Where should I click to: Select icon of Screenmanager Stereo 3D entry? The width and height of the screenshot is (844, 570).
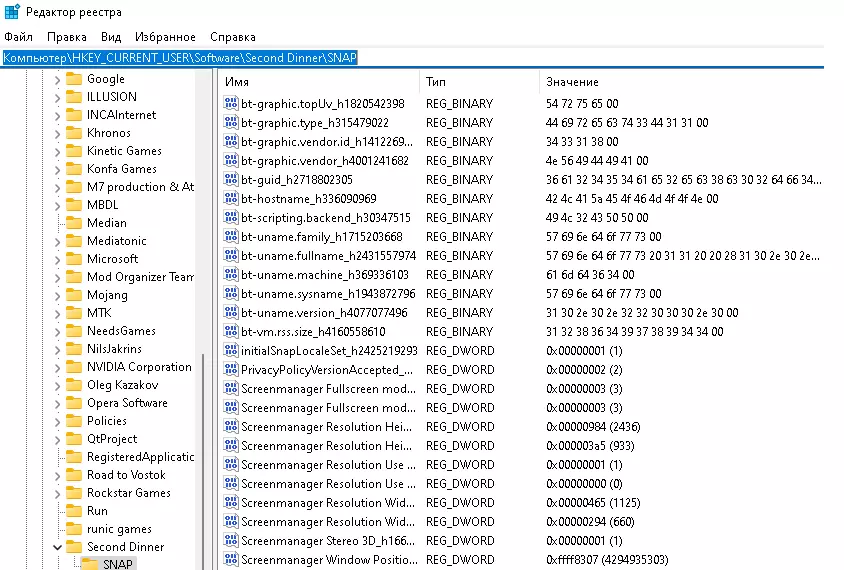(231, 540)
